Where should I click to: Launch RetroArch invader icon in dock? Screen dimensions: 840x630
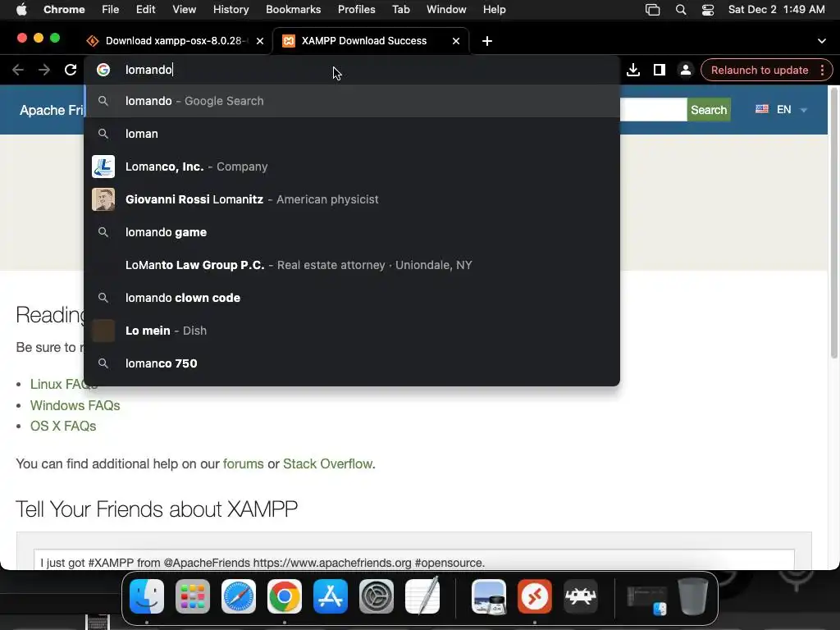[581, 596]
